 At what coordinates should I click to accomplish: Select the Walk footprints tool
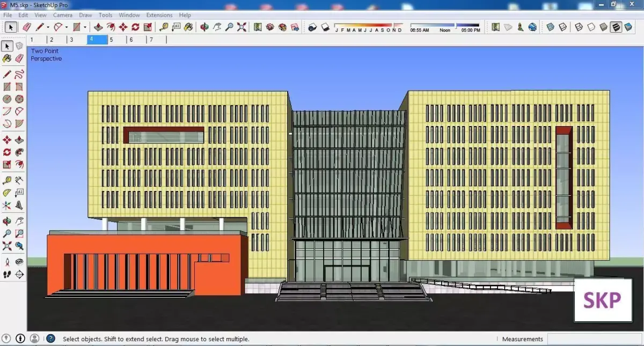coord(7,275)
